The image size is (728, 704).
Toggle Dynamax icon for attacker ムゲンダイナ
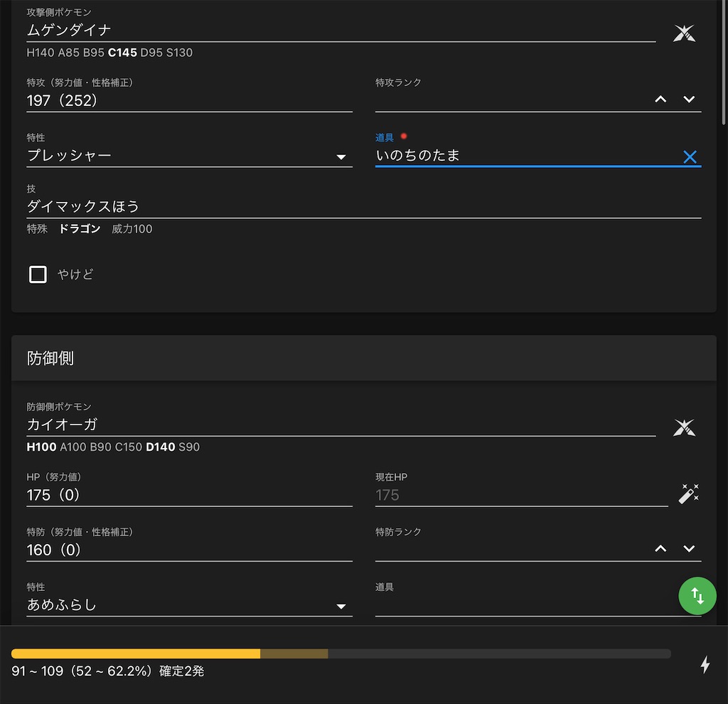tap(684, 33)
